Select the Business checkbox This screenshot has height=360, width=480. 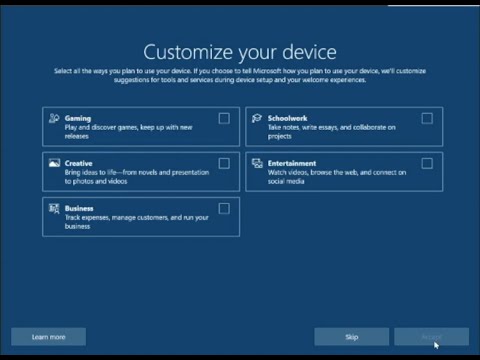(224, 209)
